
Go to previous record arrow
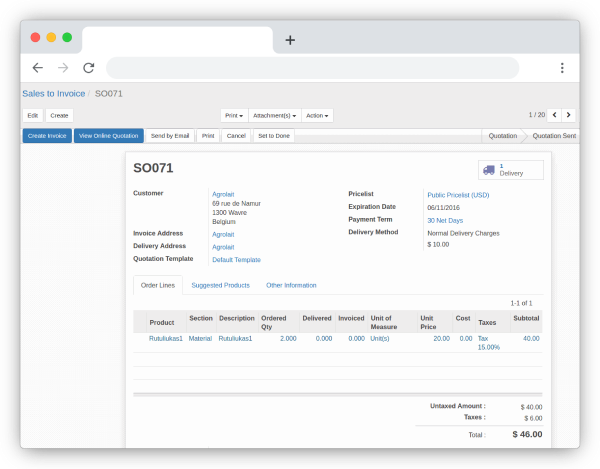pos(554,115)
